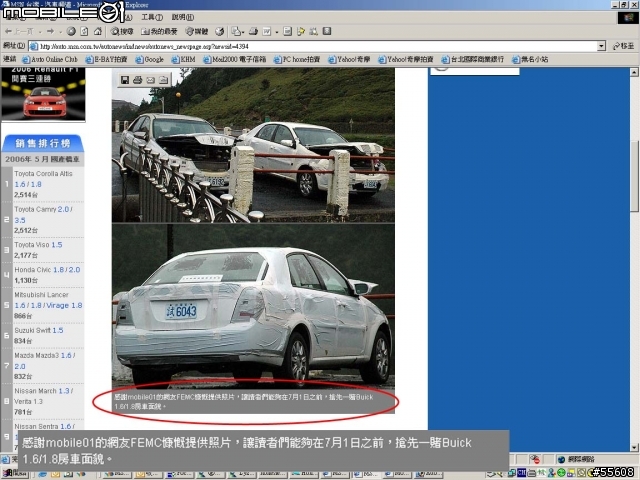
Task: Select the 銷售排行榜 sales ranking tab
Action: point(43,143)
